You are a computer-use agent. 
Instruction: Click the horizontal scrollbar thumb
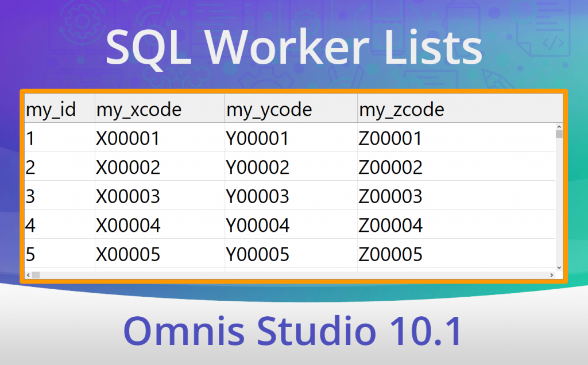pyautogui.click(x=36, y=275)
